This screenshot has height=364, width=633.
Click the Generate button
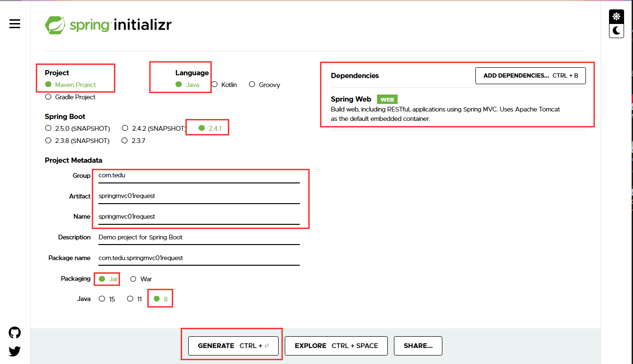click(233, 346)
